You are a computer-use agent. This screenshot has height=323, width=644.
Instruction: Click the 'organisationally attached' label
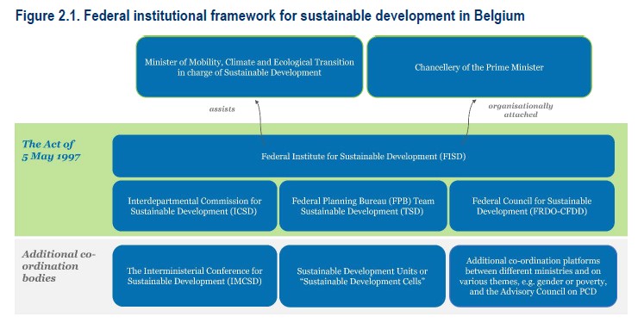[x=521, y=110]
